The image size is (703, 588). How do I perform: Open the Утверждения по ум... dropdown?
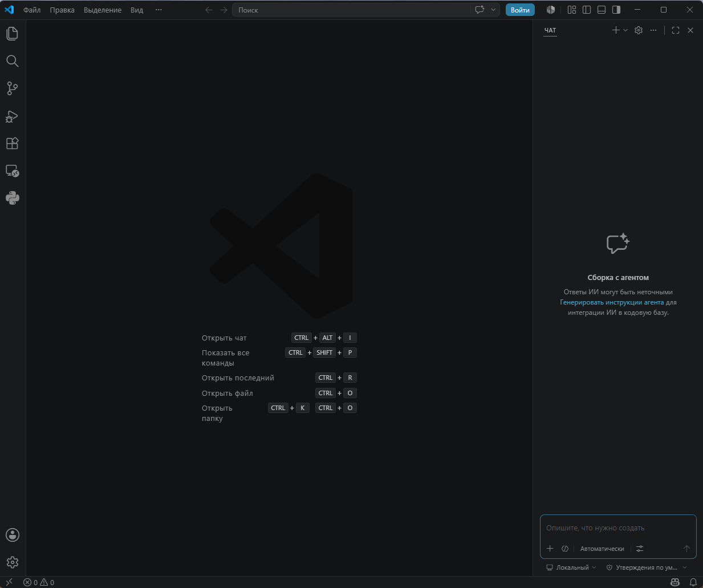[647, 567]
